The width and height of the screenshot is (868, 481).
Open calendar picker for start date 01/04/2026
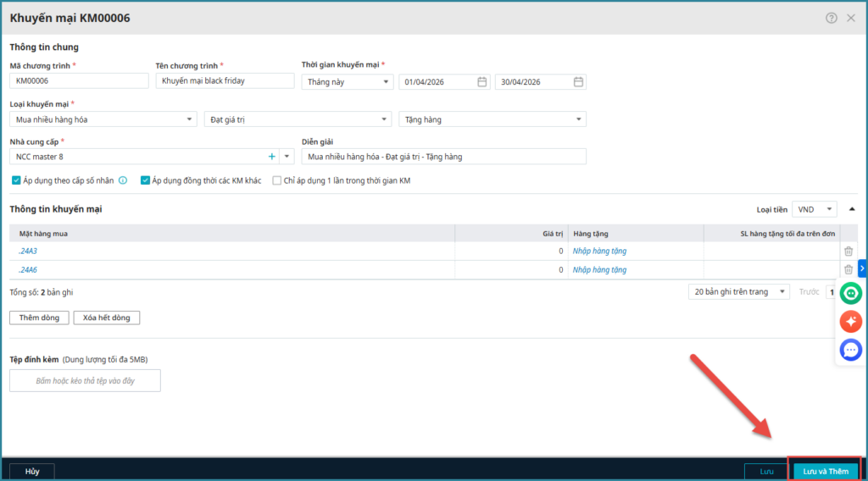(481, 82)
